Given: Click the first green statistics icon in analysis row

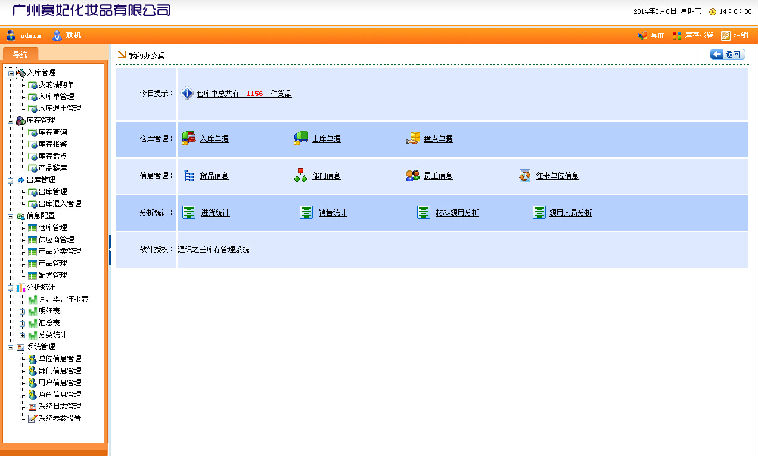Looking at the screenshot, I should 188,212.
